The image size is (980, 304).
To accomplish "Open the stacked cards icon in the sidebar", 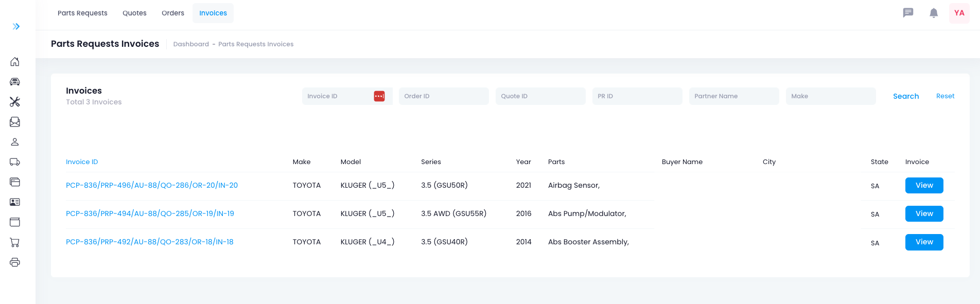I will pyautogui.click(x=15, y=182).
